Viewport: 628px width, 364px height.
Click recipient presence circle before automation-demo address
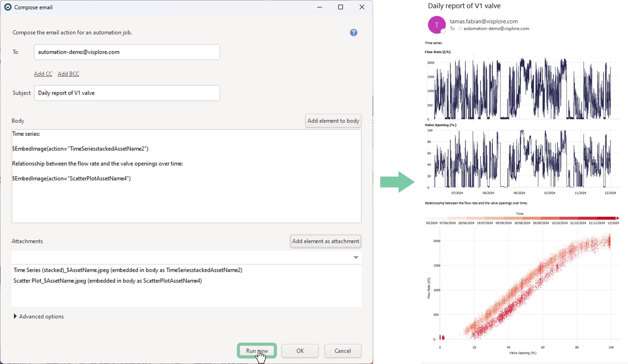[460, 28]
